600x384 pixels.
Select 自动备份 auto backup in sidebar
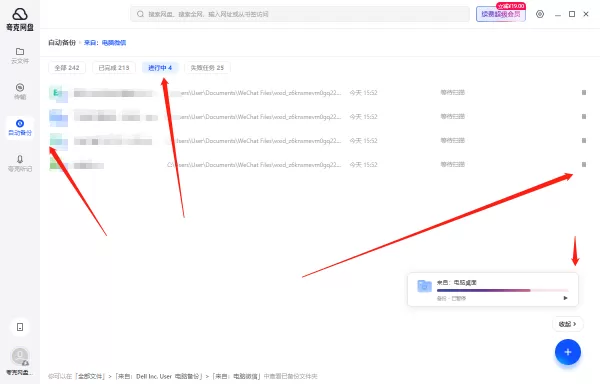(20, 127)
